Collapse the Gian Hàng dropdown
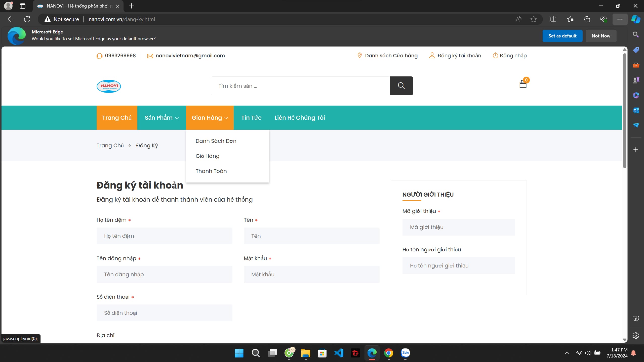 [x=210, y=117]
